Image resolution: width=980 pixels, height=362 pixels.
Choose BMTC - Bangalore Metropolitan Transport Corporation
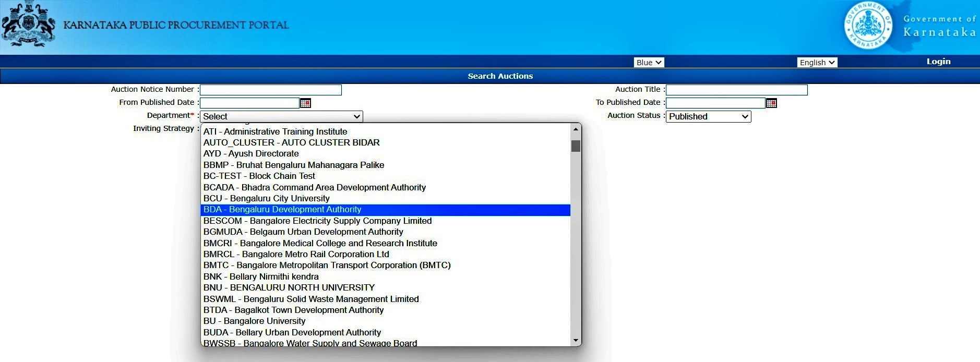click(386, 265)
